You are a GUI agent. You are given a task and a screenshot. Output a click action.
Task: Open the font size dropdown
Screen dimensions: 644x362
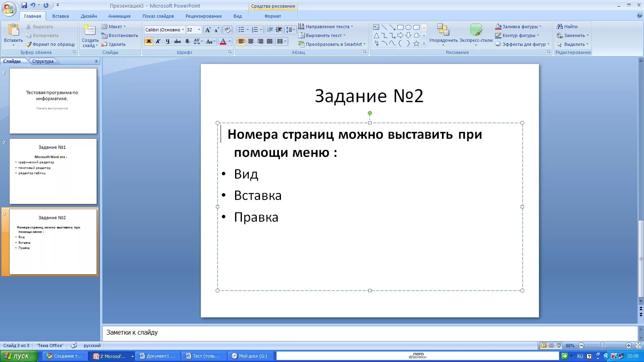click(199, 30)
